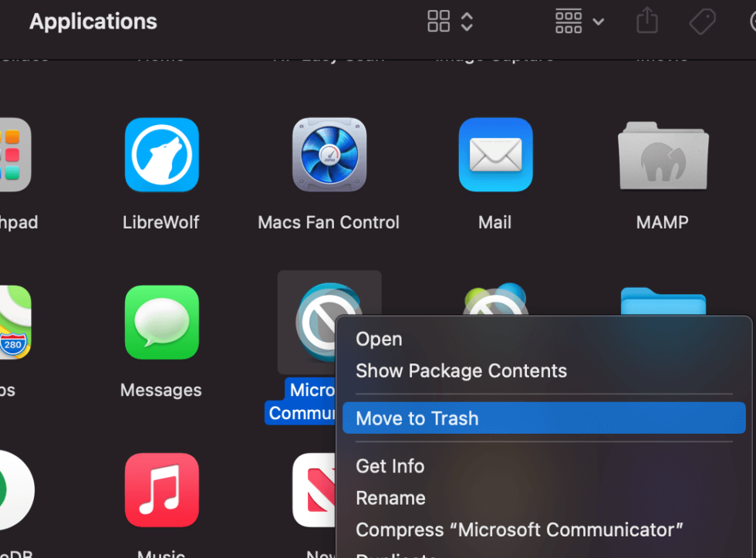Choose Get Info from context menu

[x=390, y=466]
